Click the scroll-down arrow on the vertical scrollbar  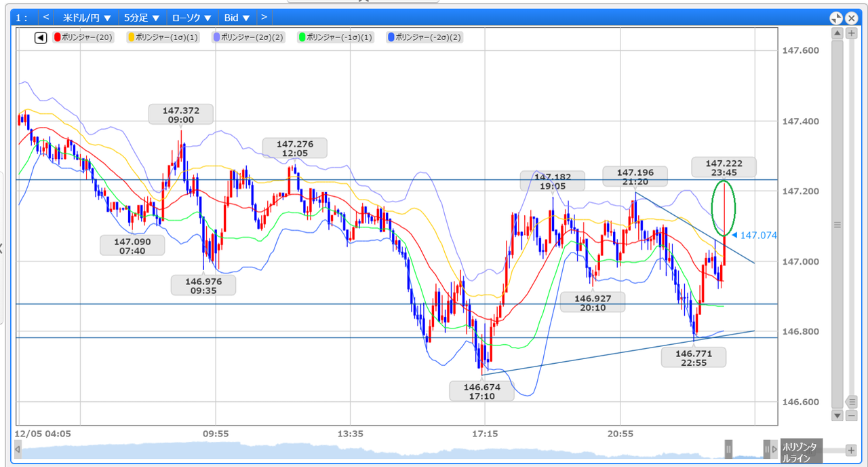point(837,415)
